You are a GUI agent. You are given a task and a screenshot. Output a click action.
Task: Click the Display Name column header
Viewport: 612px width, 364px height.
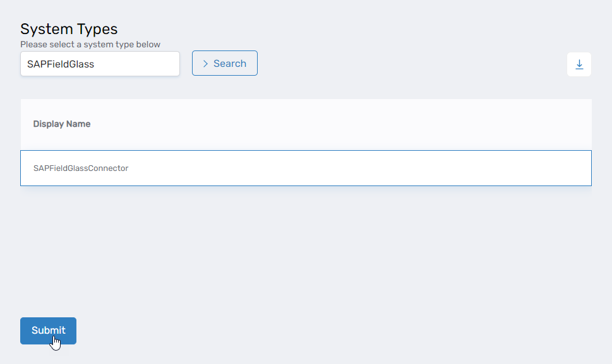pyautogui.click(x=62, y=124)
